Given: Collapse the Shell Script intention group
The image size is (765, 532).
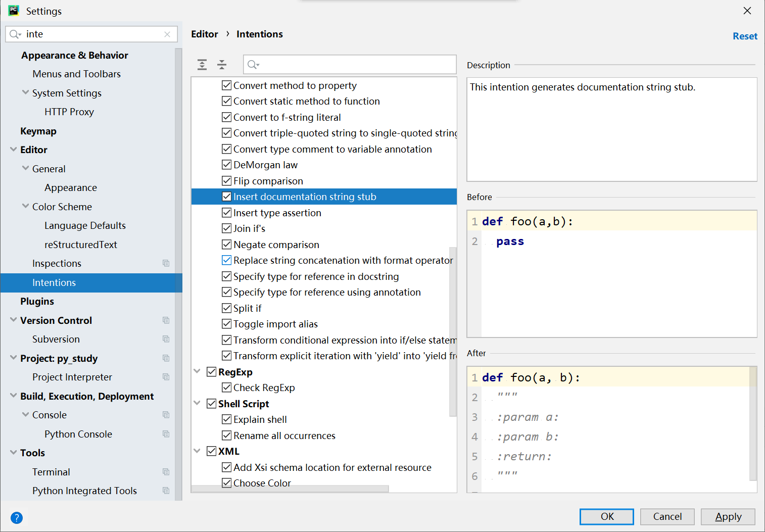Looking at the screenshot, I should [x=197, y=403].
